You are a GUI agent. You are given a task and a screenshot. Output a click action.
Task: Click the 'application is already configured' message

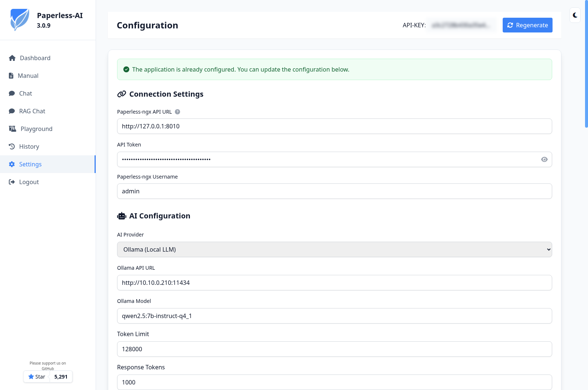click(x=240, y=69)
